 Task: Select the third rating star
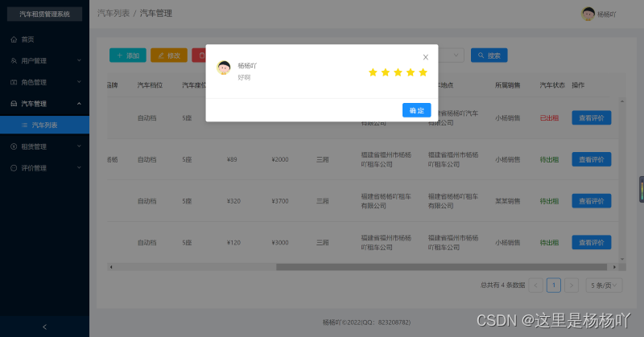[398, 72]
